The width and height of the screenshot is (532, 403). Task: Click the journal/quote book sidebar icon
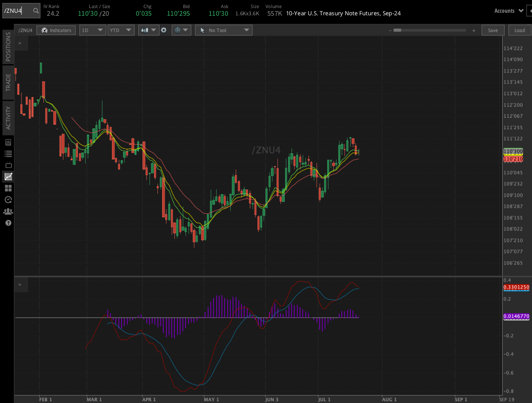[8, 142]
